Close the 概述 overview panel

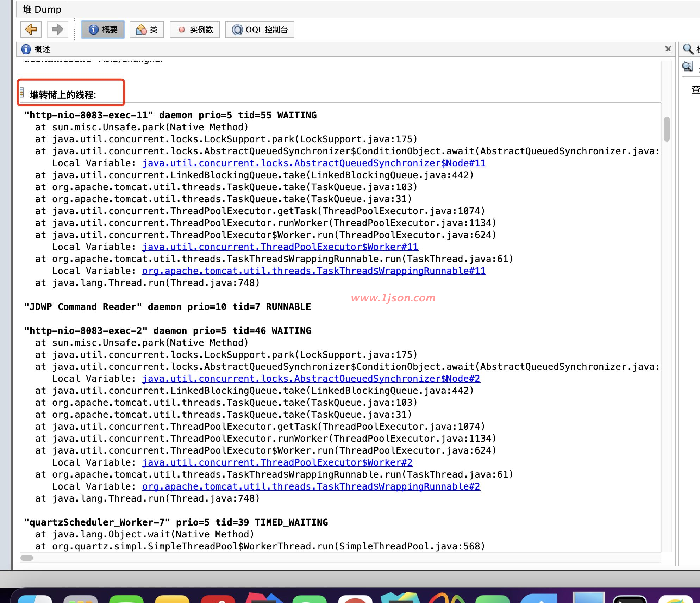pos(668,49)
